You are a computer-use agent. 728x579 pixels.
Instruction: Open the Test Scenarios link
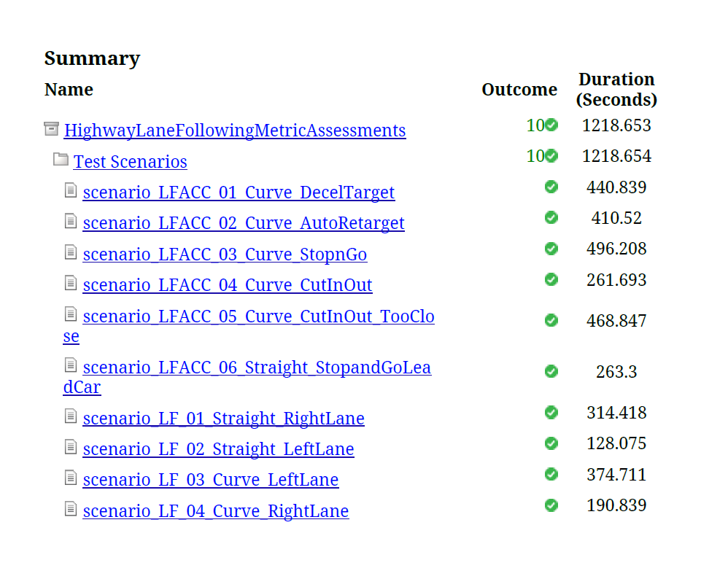tap(131, 162)
